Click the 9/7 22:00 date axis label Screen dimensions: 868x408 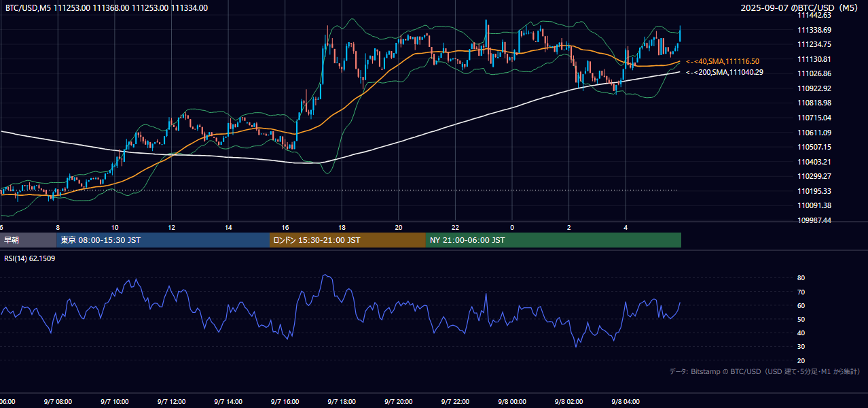point(455,402)
